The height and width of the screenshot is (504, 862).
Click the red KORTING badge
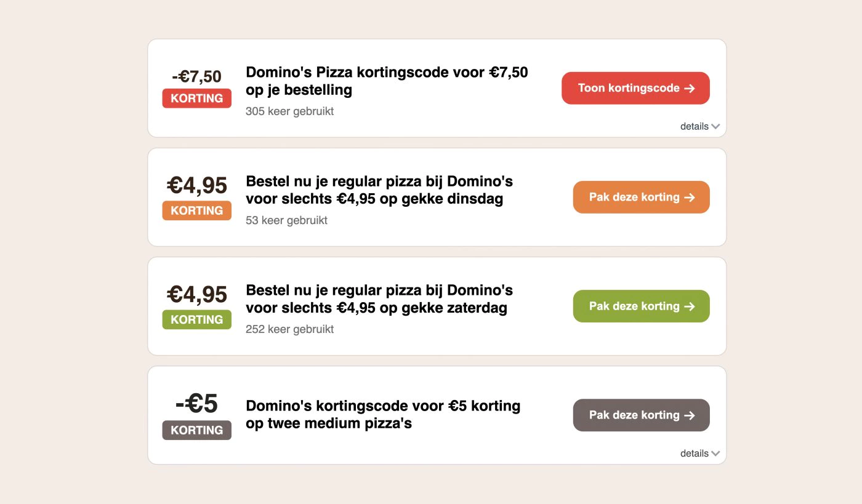pyautogui.click(x=197, y=98)
